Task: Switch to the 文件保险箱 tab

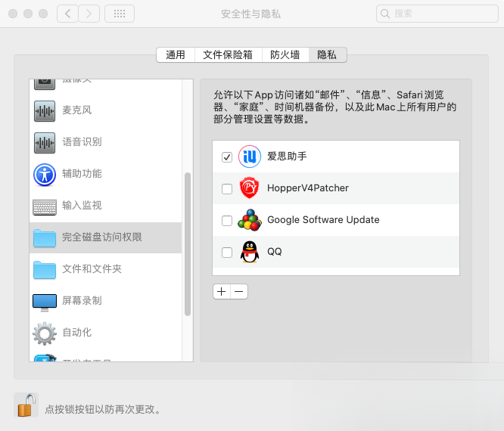Action: point(229,55)
